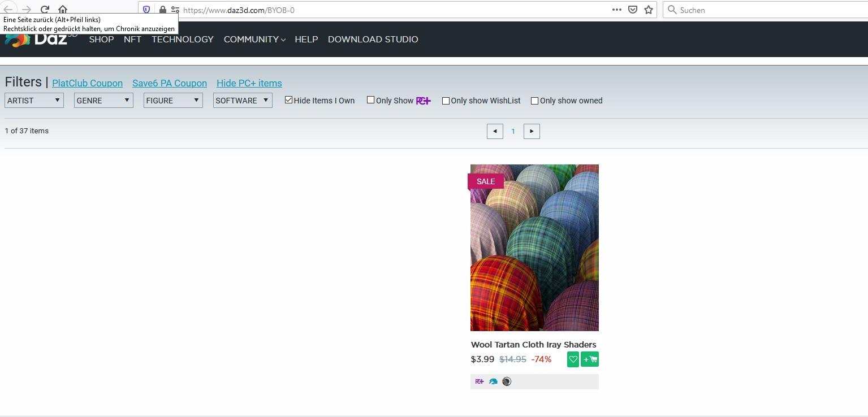Click the round black striped icon under the product
Image resolution: width=868 pixels, height=417 pixels.
click(507, 381)
